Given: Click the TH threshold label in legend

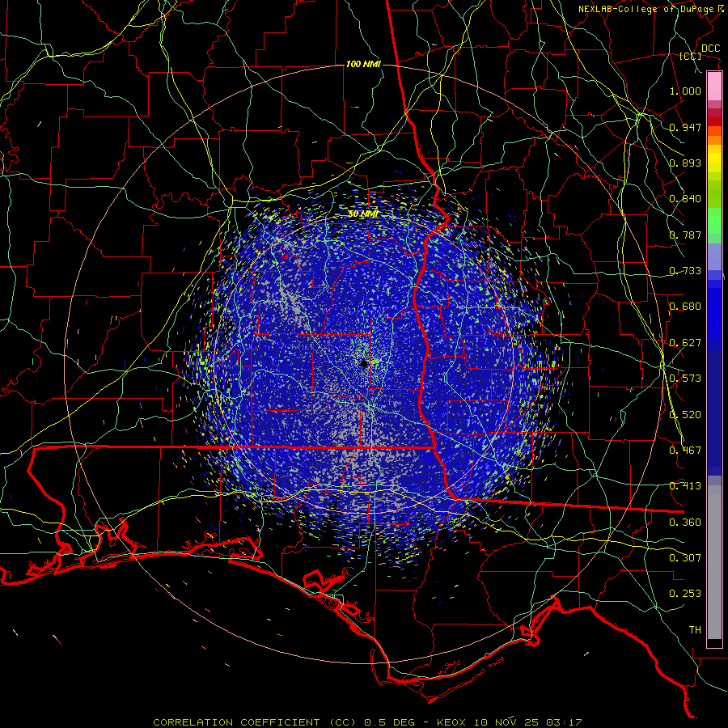Looking at the screenshot, I should pyautogui.click(x=695, y=630).
